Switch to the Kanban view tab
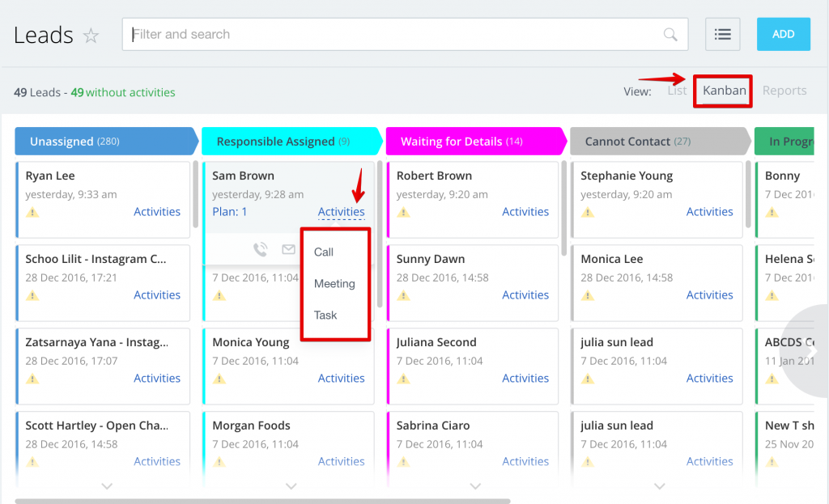This screenshot has height=504, width=829. point(724,91)
